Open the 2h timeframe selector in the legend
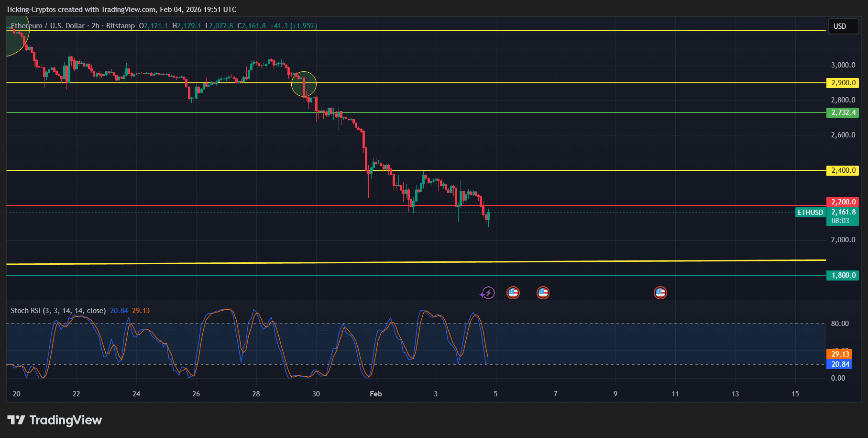Image resolution: width=868 pixels, height=438 pixels. [x=94, y=26]
